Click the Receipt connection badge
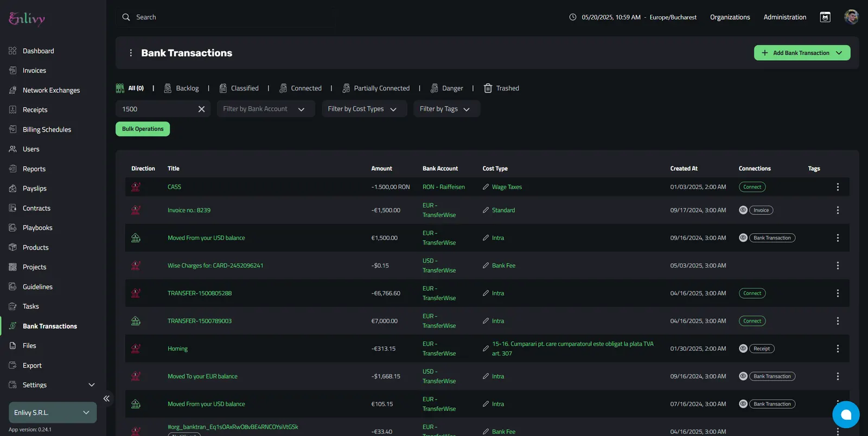The image size is (868, 436). coord(762,349)
